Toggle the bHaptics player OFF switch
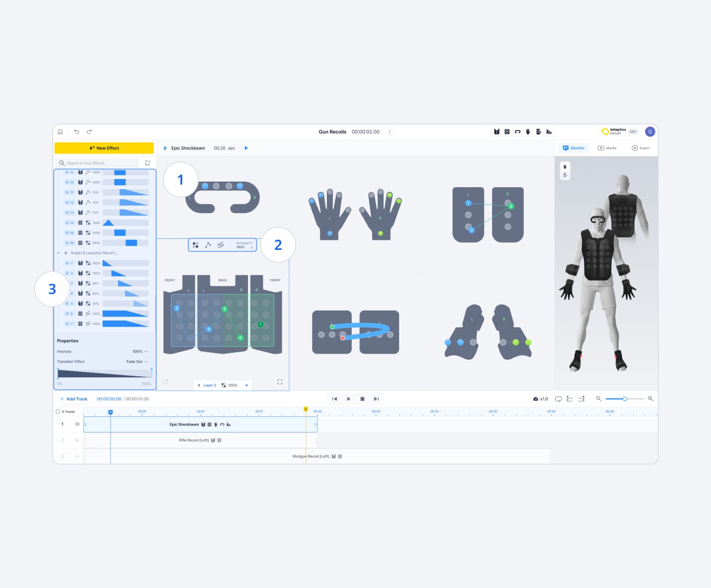Screen dimensions: 711x588 point(633,131)
